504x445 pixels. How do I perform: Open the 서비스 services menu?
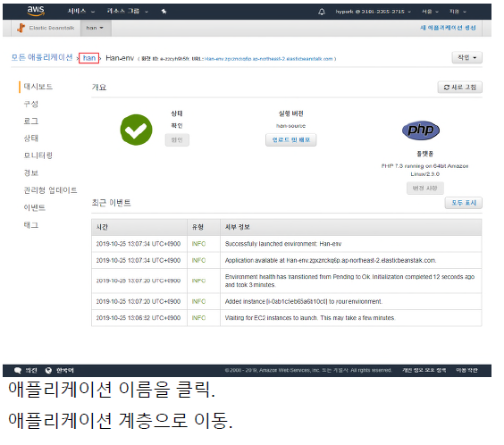point(80,12)
